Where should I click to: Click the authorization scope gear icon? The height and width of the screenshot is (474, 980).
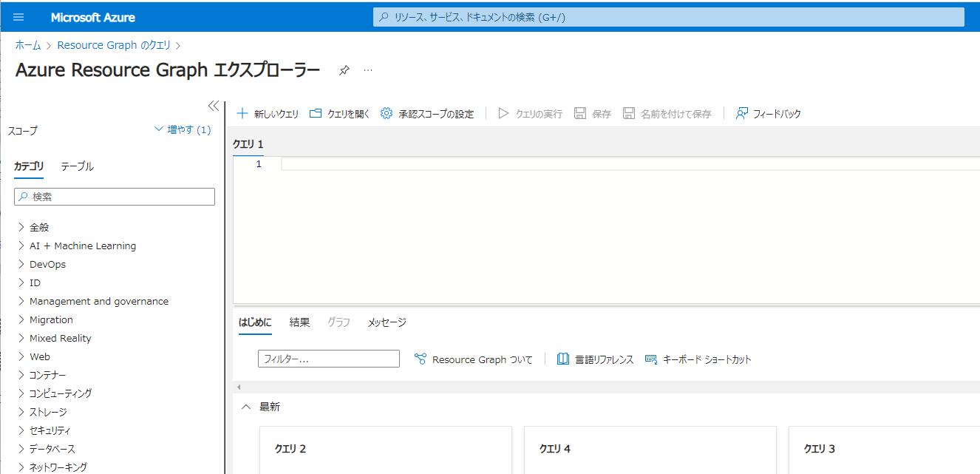tap(387, 114)
